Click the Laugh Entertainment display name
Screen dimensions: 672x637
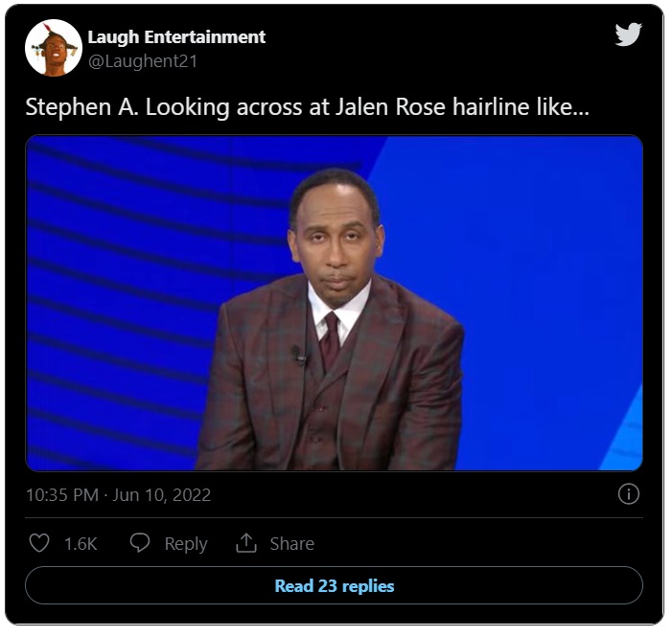click(176, 37)
